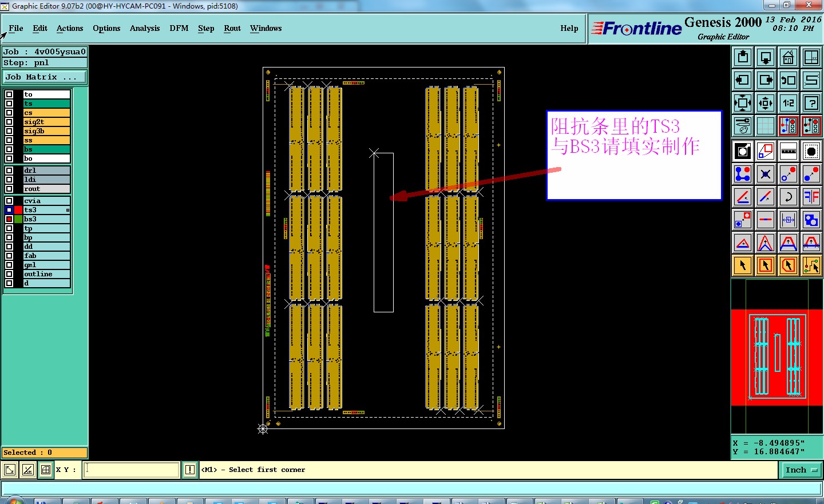Select the ldi layer name
Viewport: 824px width, 504px height.
46,180
